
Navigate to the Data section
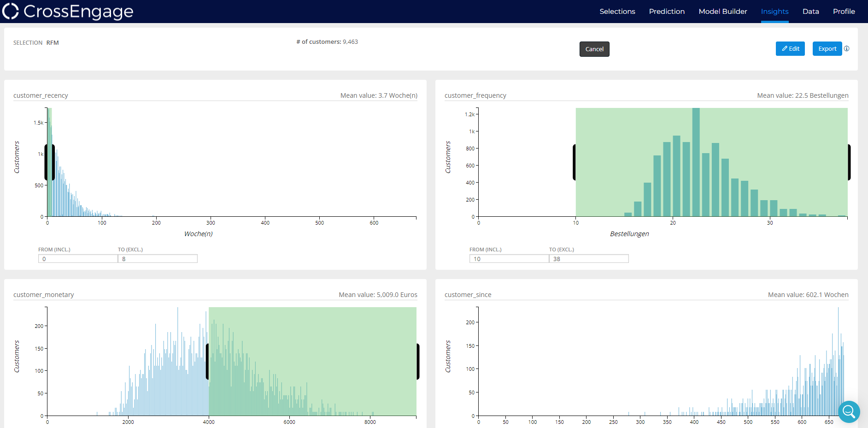(810, 12)
